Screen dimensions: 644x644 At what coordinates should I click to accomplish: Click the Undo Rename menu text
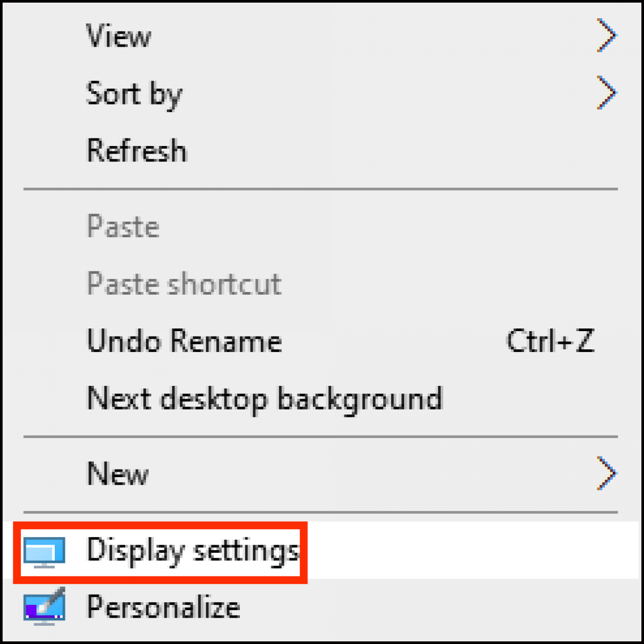184,341
